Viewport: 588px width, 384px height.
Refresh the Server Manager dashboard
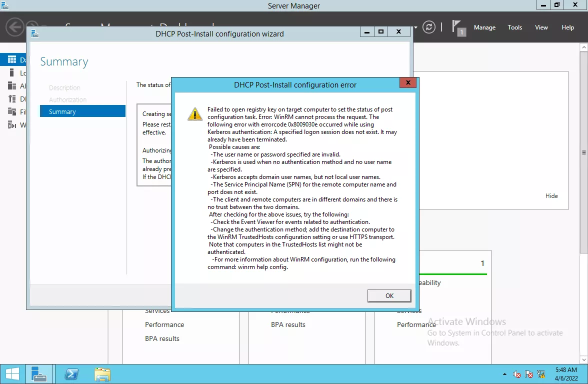click(429, 27)
